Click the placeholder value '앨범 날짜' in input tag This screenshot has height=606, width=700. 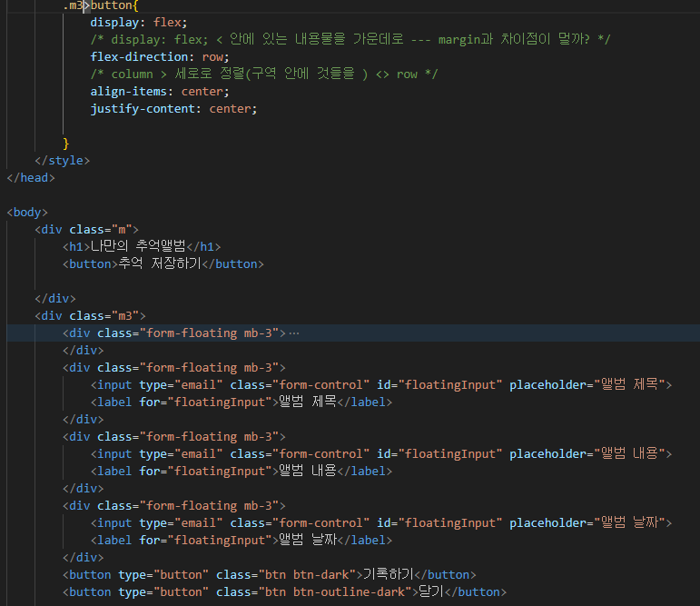[629, 522]
